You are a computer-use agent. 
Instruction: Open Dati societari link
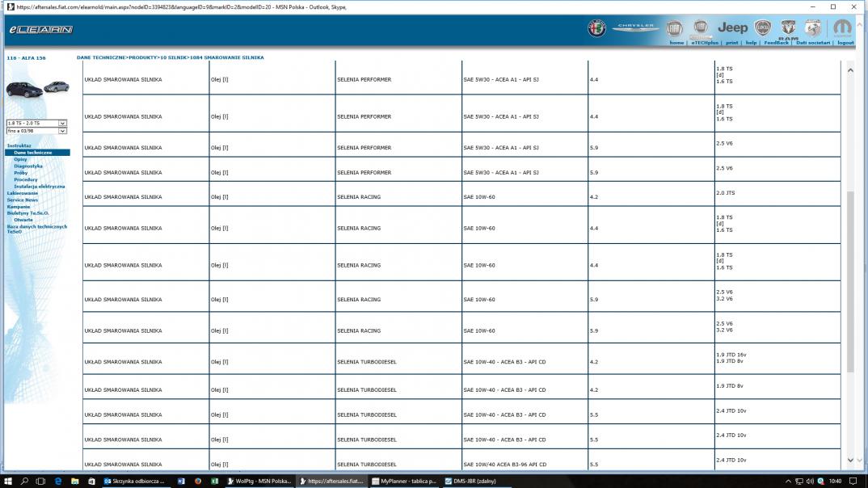[x=813, y=43]
